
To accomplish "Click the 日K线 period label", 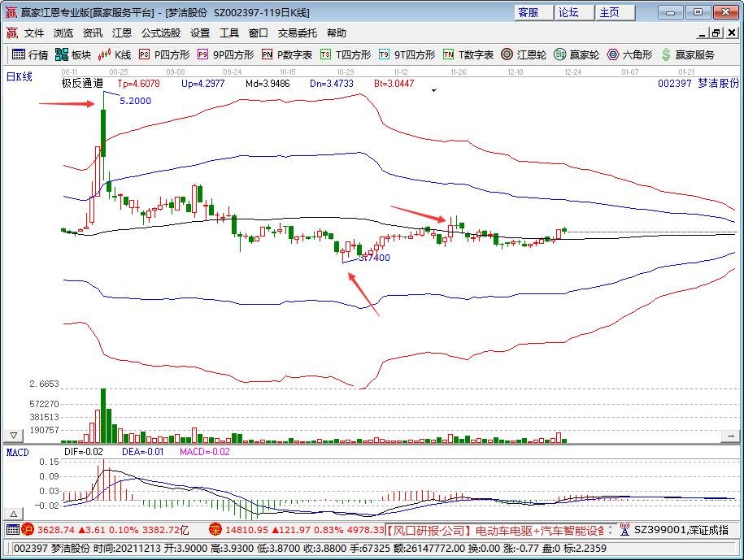I will pyautogui.click(x=20, y=76).
